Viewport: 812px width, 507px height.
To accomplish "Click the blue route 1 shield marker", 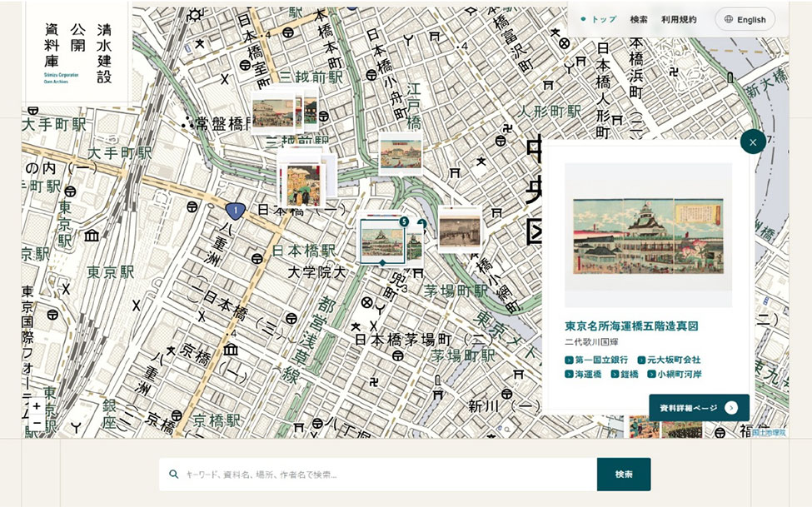I will (x=235, y=211).
